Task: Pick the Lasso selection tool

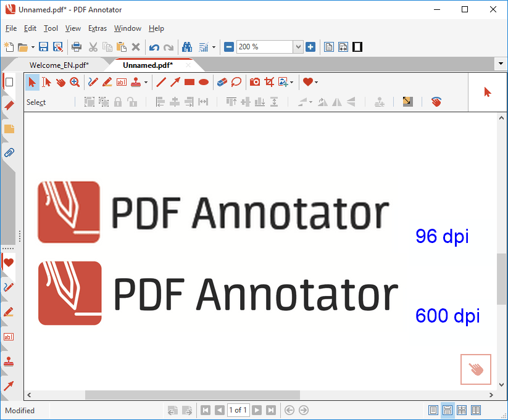Action: 236,82
